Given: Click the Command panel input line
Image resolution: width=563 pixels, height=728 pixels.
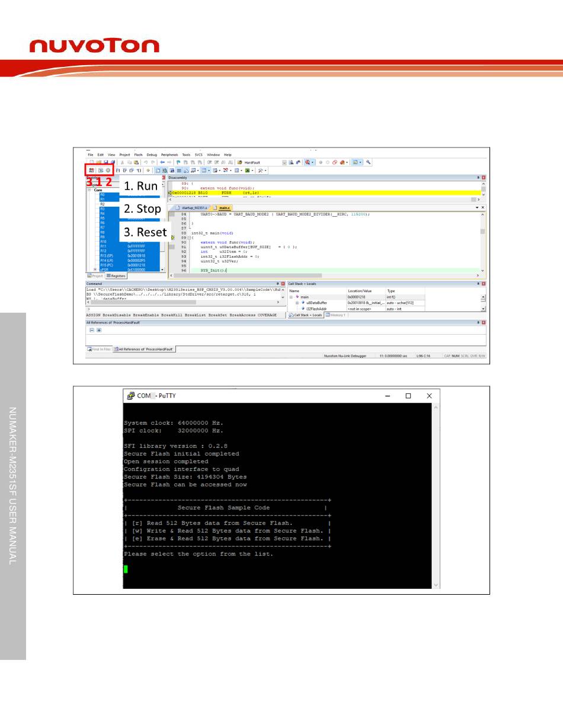Looking at the screenshot, I should [x=185, y=309].
